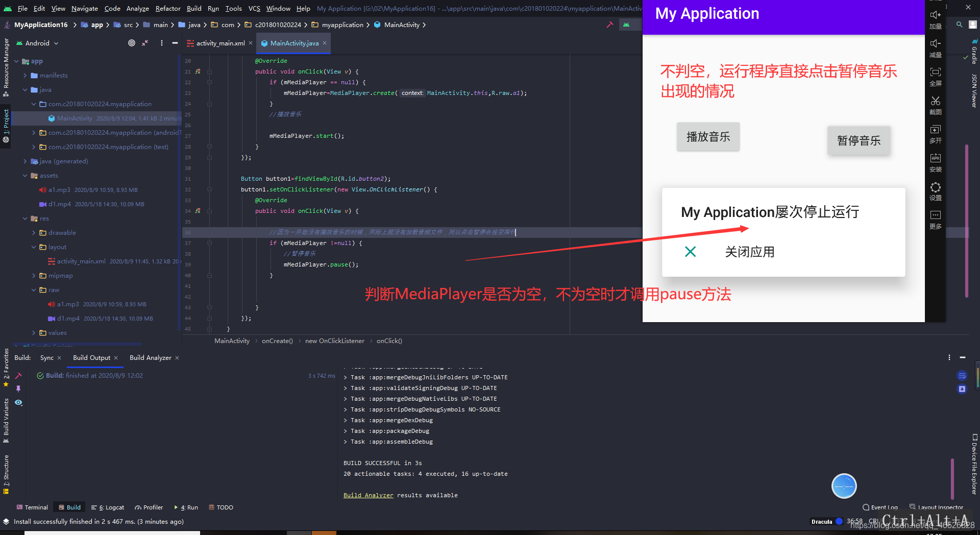
Task: Click the pin icon in Build panel
Action: [x=18, y=389]
